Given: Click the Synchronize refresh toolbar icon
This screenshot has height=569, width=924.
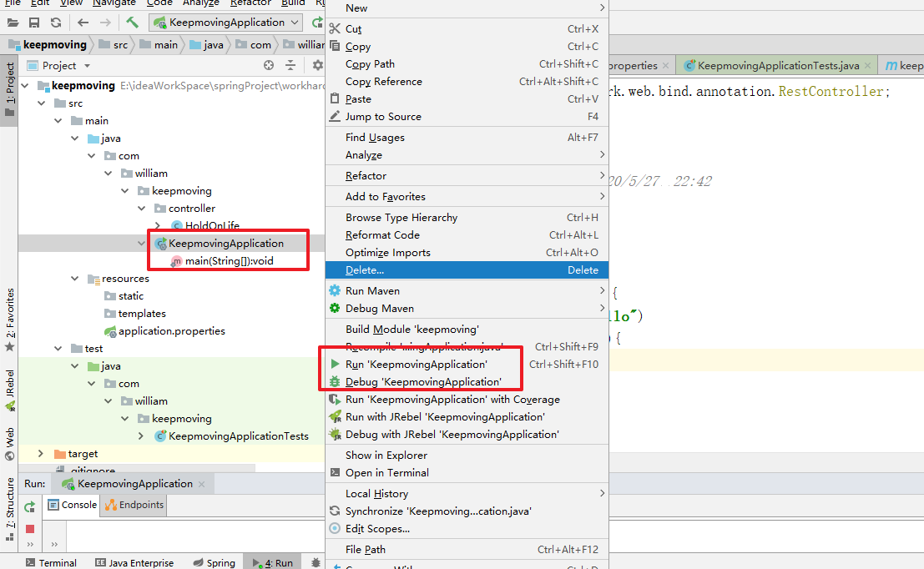Looking at the screenshot, I should click(x=56, y=23).
